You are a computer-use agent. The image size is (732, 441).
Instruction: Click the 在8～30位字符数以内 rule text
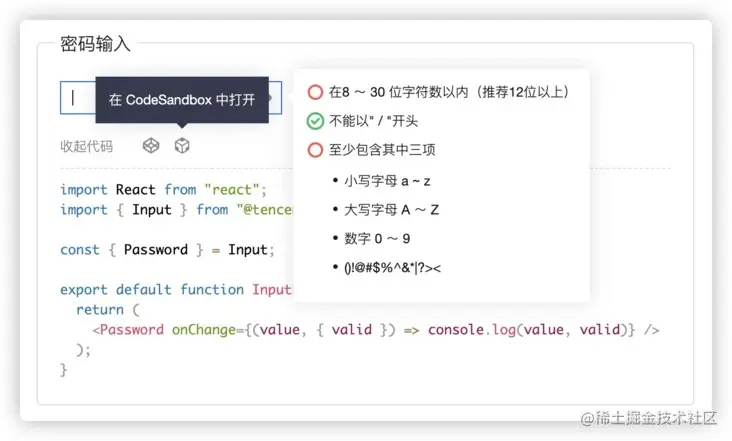pos(448,92)
